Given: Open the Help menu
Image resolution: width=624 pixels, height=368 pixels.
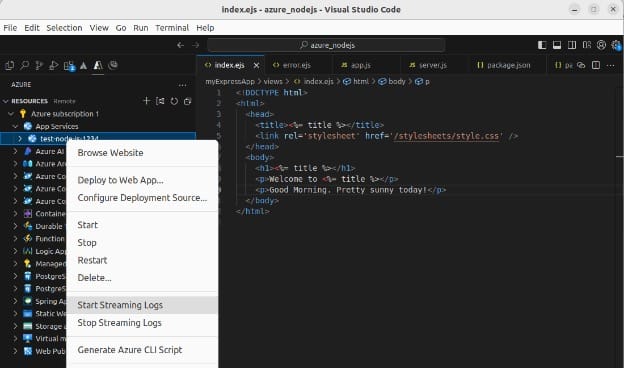Looking at the screenshot, I should [205, 28].
